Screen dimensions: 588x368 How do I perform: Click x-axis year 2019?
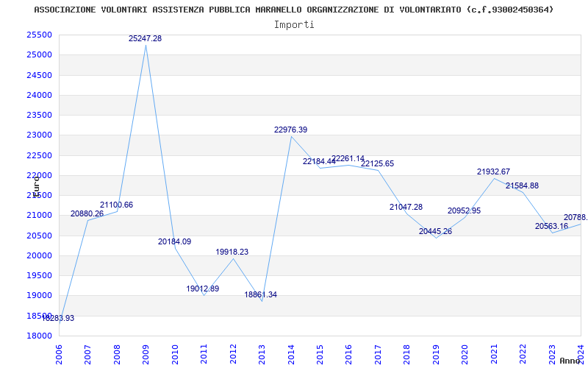(x=436, y=354)
